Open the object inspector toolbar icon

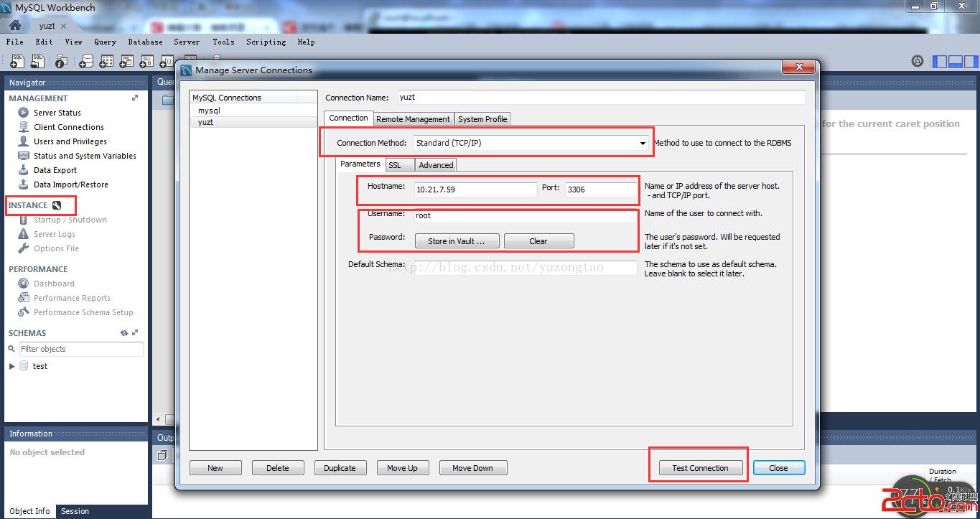pyautogui.click(x=61, y=62)
